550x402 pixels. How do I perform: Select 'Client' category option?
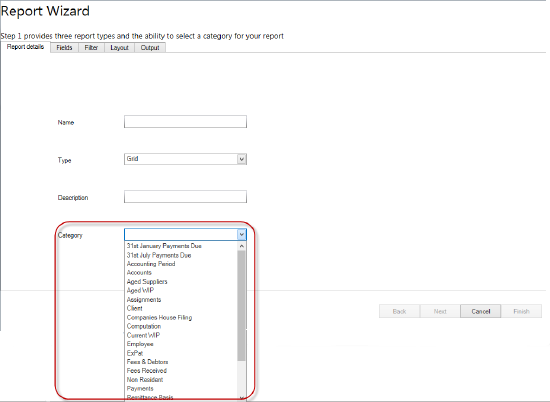pos(181,308)
